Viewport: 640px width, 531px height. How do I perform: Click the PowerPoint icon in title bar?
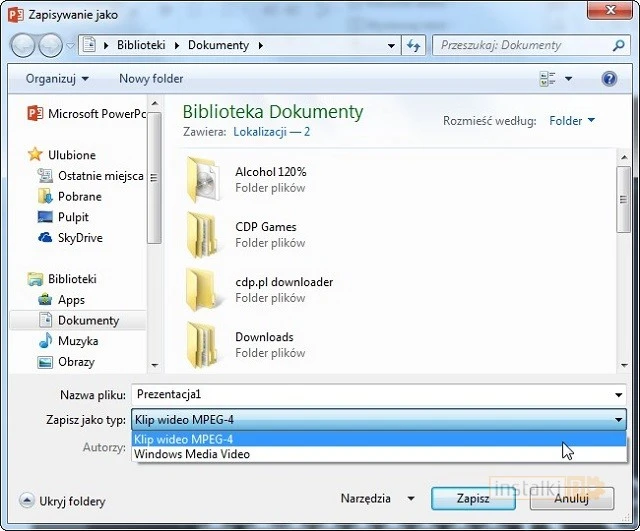click(16, 15)
